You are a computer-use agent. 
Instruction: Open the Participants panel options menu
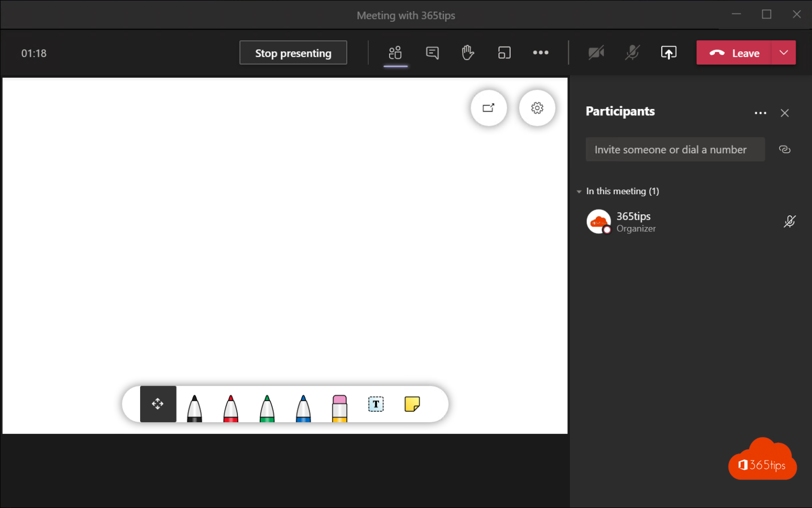click(761, 113)
